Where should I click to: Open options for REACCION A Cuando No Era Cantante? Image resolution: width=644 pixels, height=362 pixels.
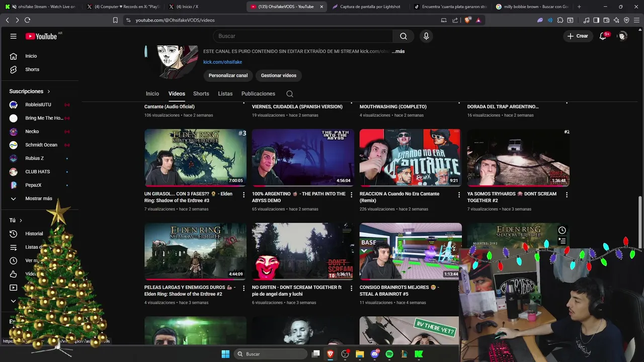point(459,195)
